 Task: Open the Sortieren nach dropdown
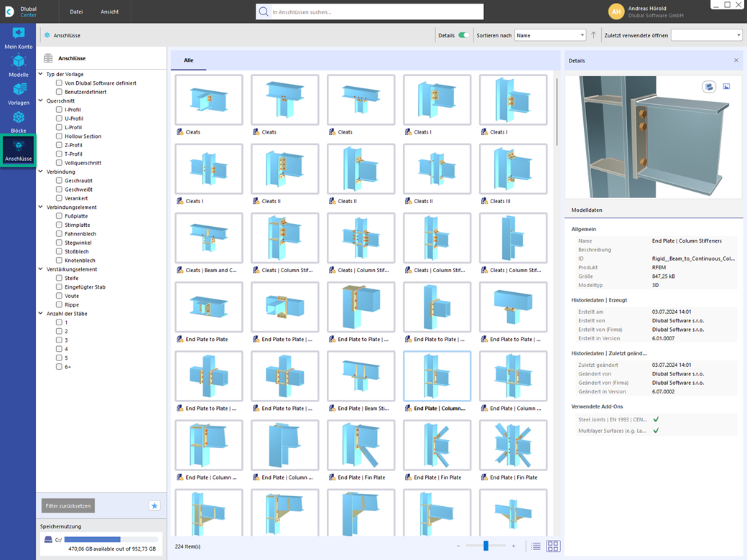coord(549,35)
